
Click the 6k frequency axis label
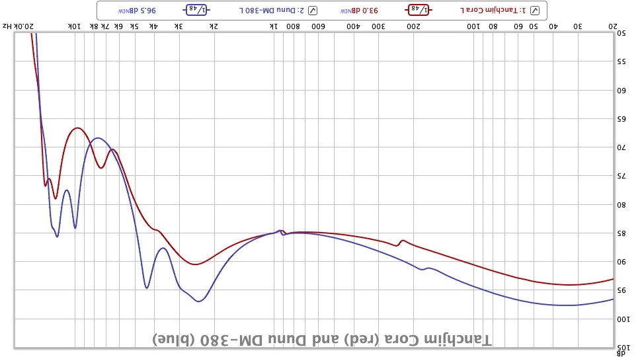point(118,26)
